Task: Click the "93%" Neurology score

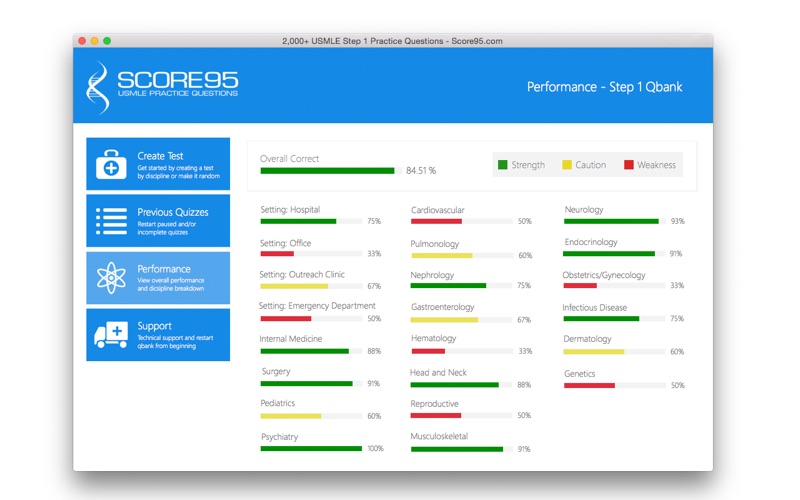Action: [678, 221]
